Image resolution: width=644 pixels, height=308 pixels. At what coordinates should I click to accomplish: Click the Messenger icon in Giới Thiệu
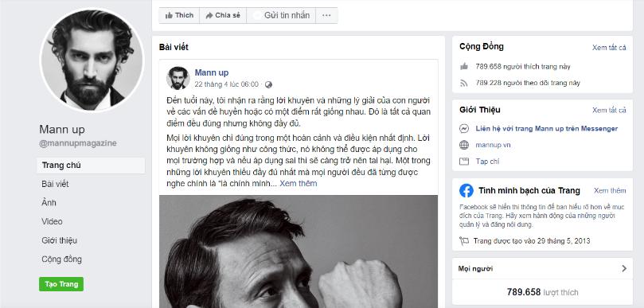464,129
